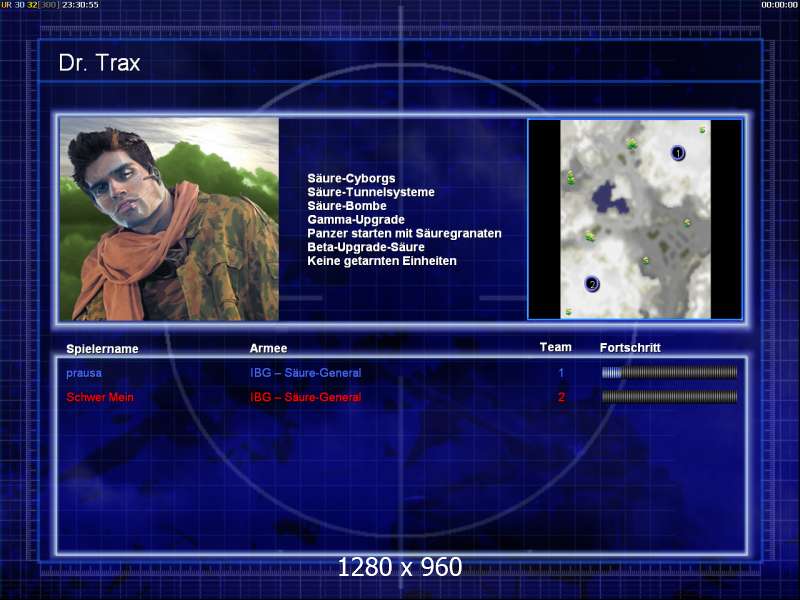The image size is (800, 600).
Task: Click Schwer Mein's loading progress bar
Action: [x=669, y=397]
